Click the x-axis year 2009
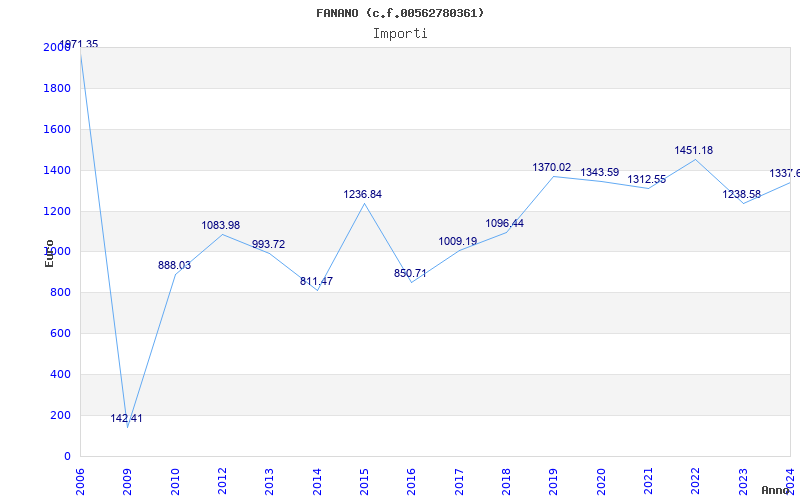The height and width of the screenshot is (500, 800). tap(128, 482)
